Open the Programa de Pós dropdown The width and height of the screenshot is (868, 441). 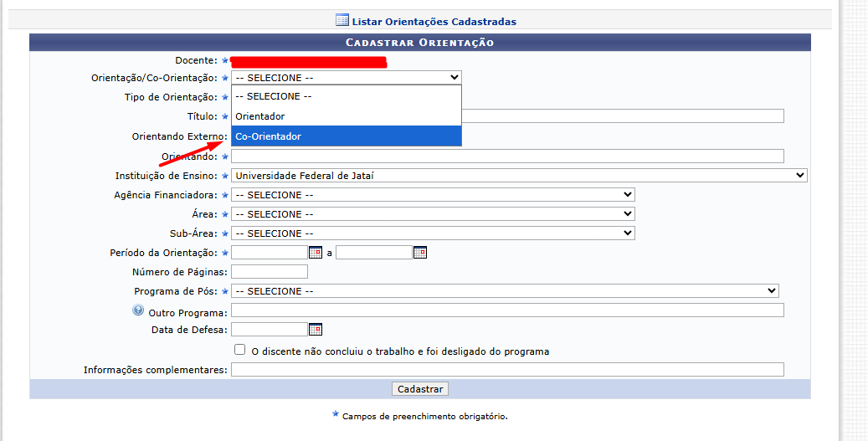(x=505, y=291)
